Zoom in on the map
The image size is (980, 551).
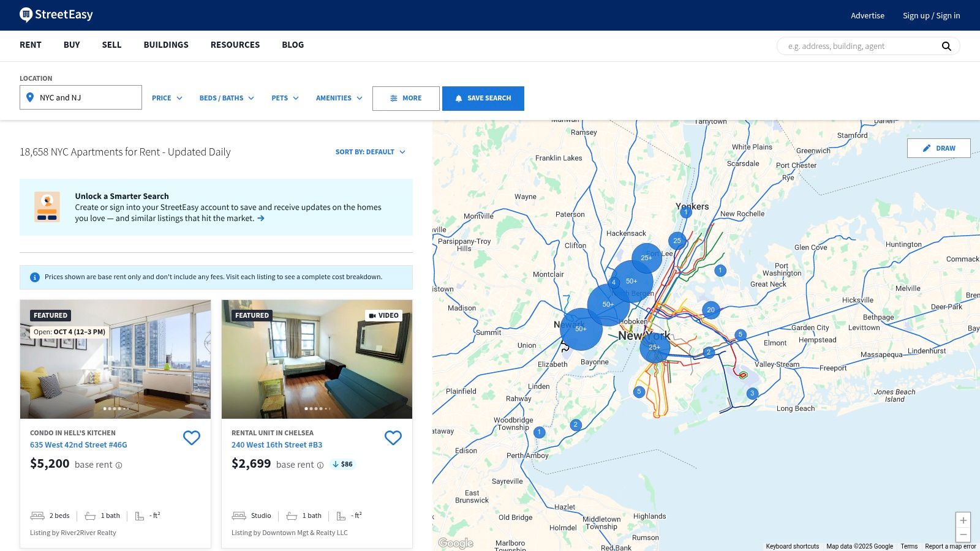963,520
